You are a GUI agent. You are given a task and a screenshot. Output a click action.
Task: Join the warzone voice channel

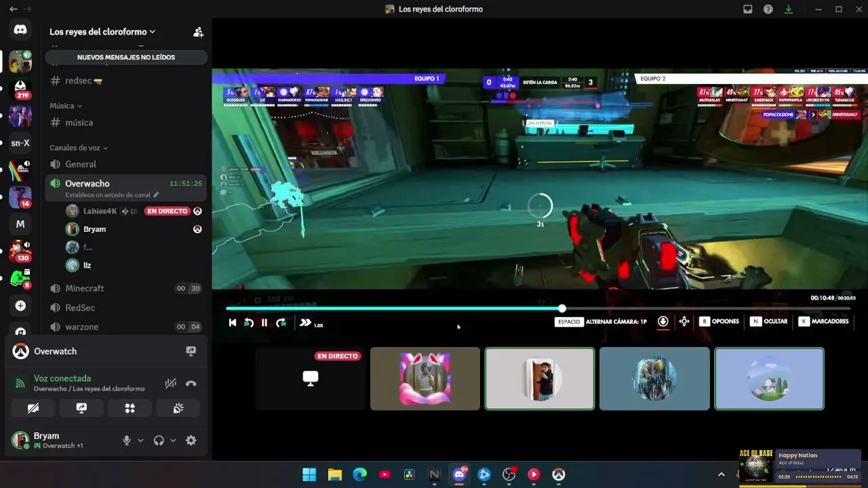[126, 327]
